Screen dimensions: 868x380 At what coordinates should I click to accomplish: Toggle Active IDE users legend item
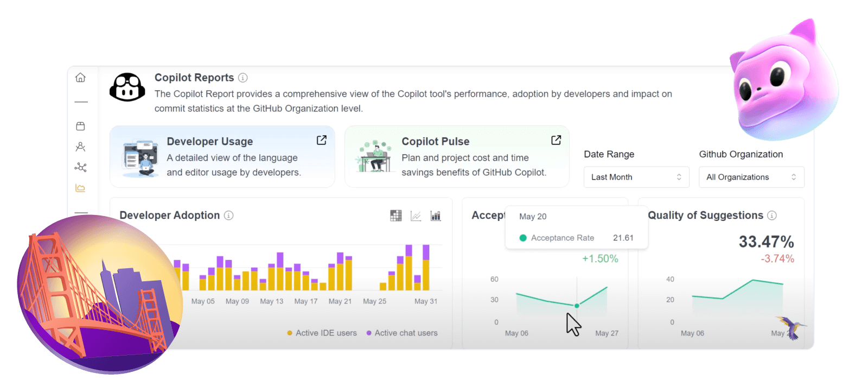click(x=322, y=333)
